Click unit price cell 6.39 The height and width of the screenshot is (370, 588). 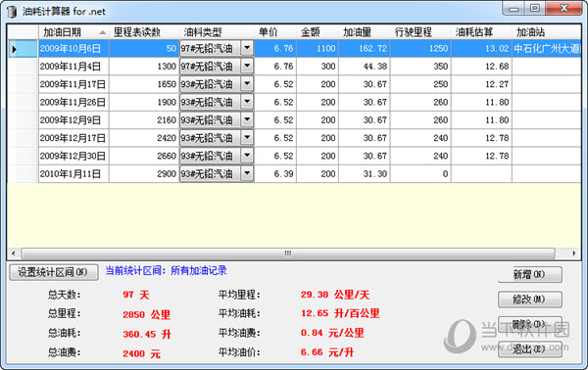point(275,174)
